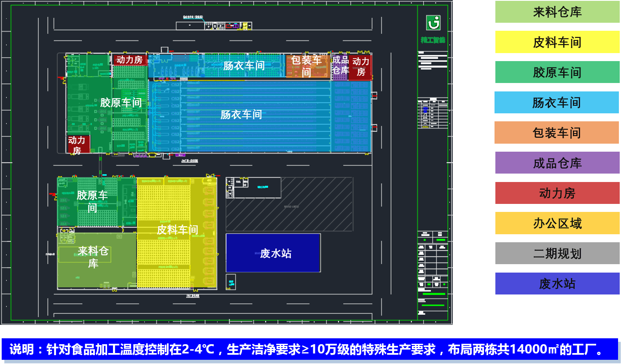Click the purple 成品仓库 zone on the plan
Viewport: 621px width, 364px height.
pyautogui.click(x=340, y=67)
